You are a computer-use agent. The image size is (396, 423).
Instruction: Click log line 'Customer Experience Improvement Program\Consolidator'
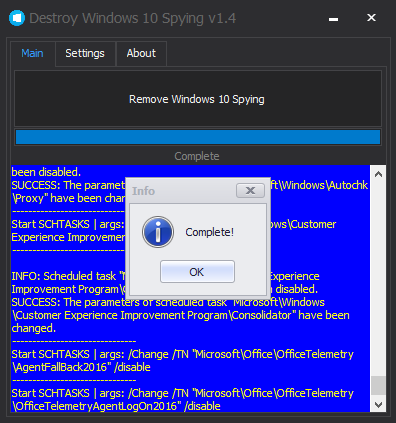tap(180, 315)
